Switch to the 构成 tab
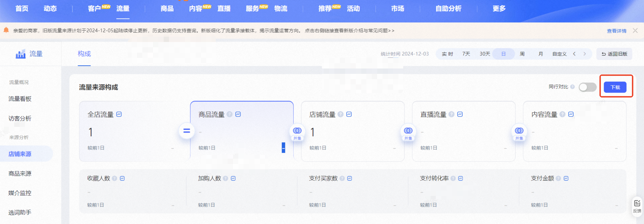The width and height of the screenshot is (644, 224). tap(84, 54)
